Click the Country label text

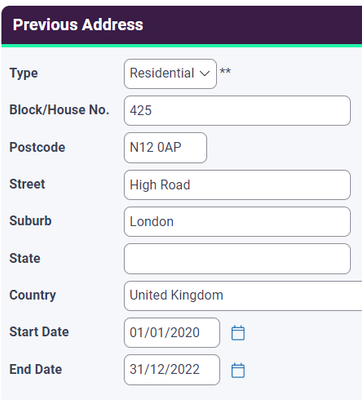coord(33,295)
